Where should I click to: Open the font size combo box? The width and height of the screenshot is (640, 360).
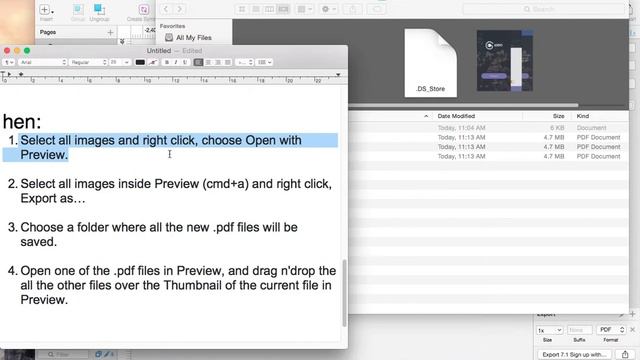120,62
